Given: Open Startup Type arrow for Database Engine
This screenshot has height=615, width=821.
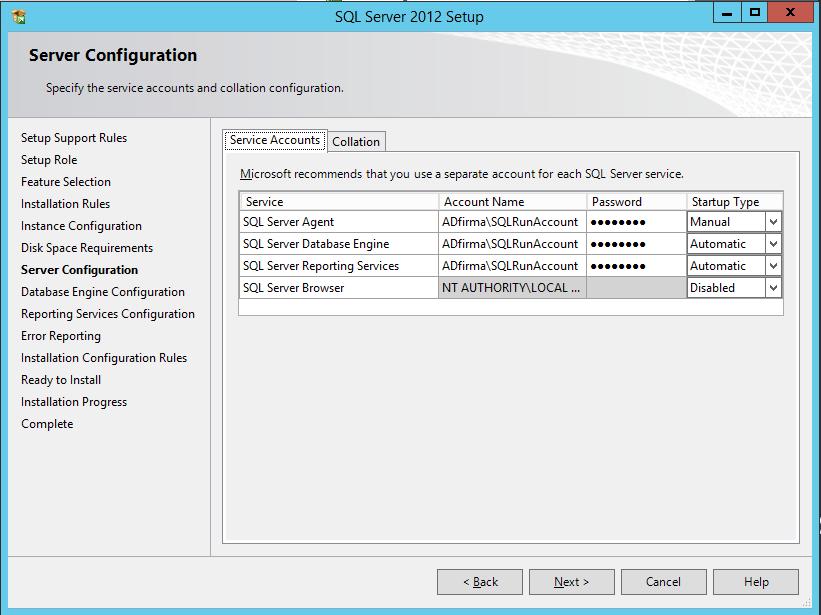Looking at the screenshot, I should point(773,244).
